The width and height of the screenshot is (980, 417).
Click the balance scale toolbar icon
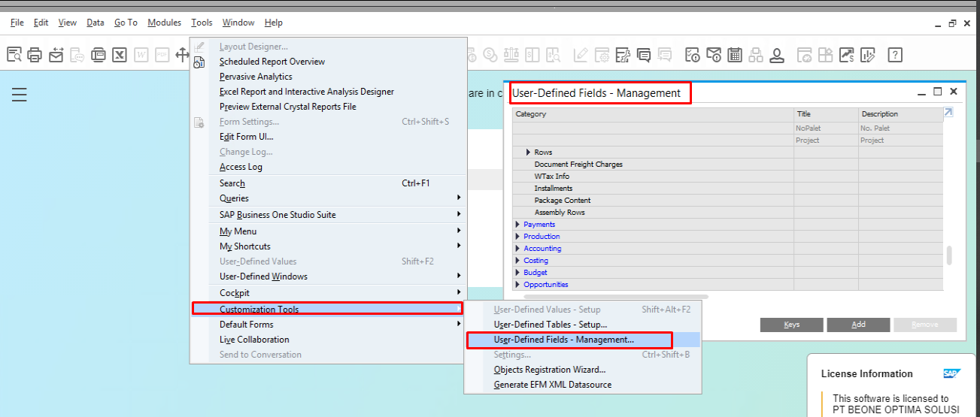511,55
